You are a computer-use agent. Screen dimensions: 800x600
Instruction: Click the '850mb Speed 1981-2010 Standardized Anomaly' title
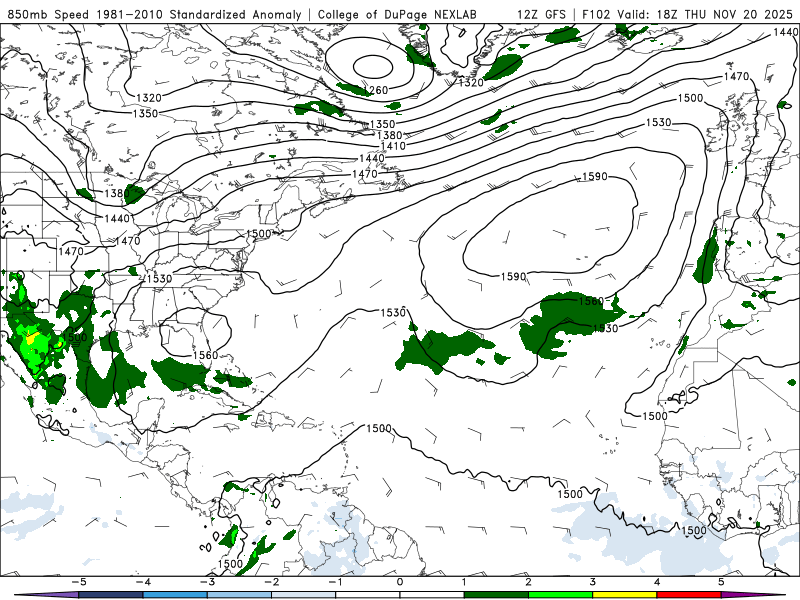[x=154, y=14]
